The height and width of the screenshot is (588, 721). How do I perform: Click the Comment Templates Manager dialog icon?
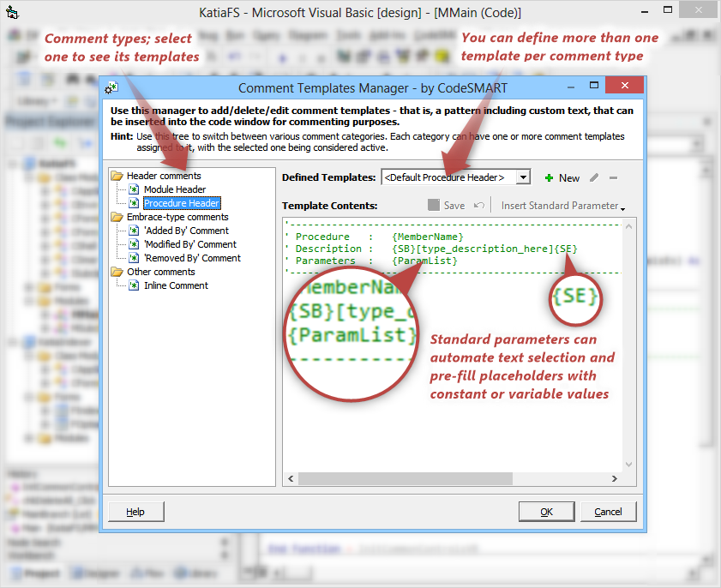(x=111, y=87)
